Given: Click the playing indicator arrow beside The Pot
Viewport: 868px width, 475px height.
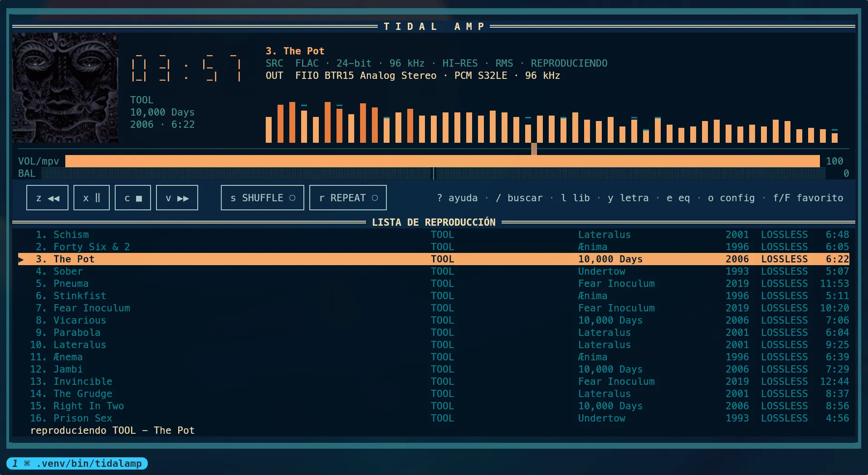Looking at the screenshot, I should 21,259.
